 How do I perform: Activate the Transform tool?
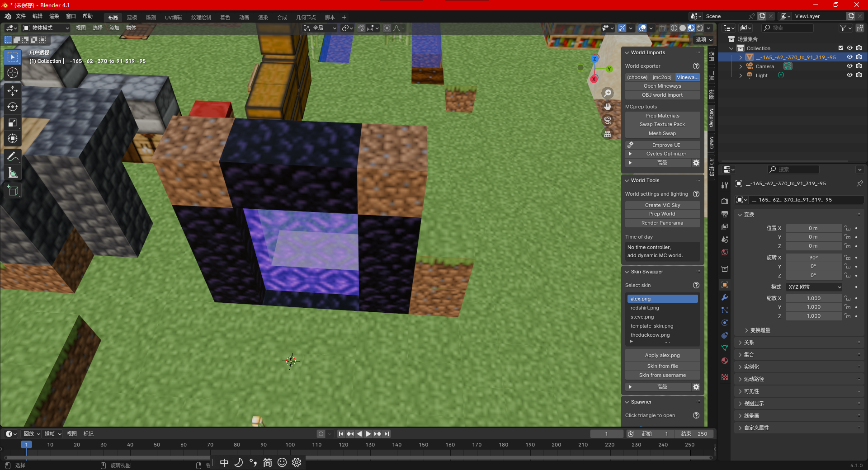coord(13,138)
